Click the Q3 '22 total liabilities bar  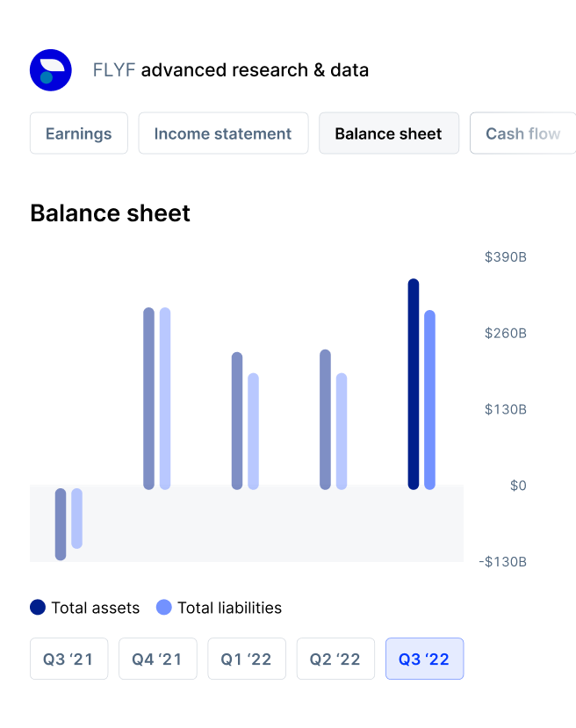point(429,400)
